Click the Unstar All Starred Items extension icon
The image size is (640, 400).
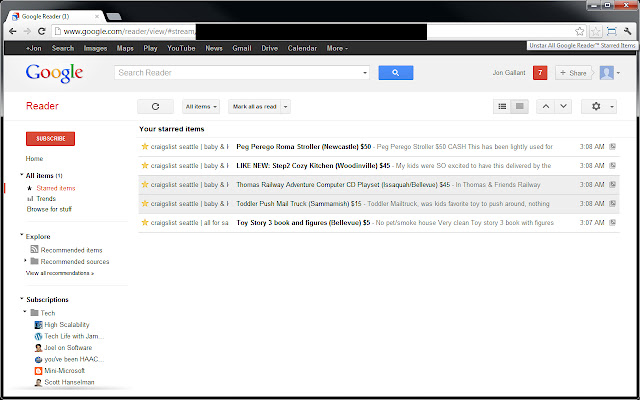[596, 31]
